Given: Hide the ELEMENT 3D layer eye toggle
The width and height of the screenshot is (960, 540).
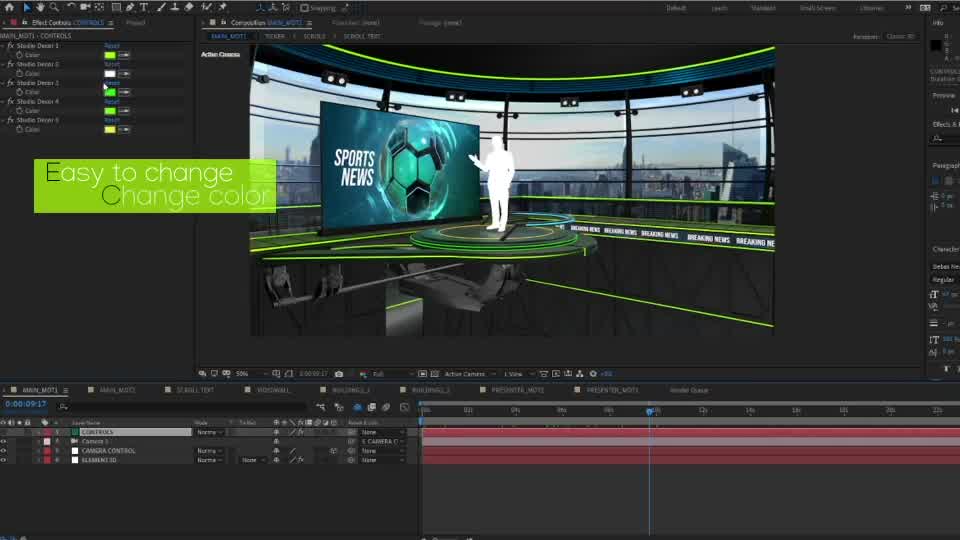Looking at the screenshot, I should [x=4, y=460].
